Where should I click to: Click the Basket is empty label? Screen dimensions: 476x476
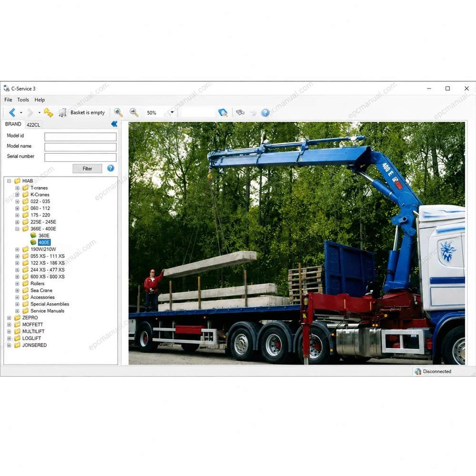point(88,113)
